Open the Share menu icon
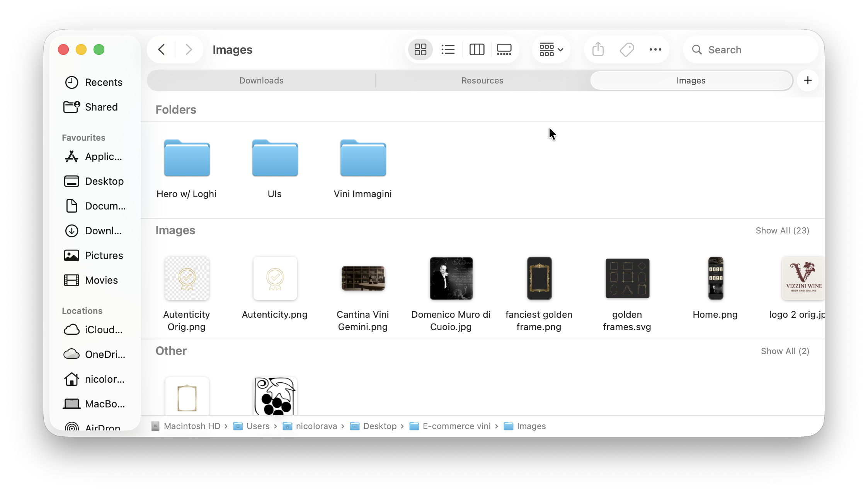The width and height of the screenshot is (868, 494). tap(598, 49)
